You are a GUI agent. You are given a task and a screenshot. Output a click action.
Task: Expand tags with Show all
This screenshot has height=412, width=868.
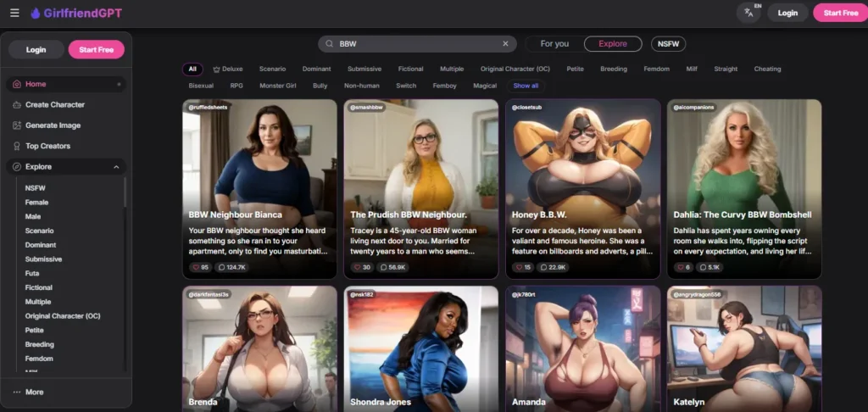(526, 86)
